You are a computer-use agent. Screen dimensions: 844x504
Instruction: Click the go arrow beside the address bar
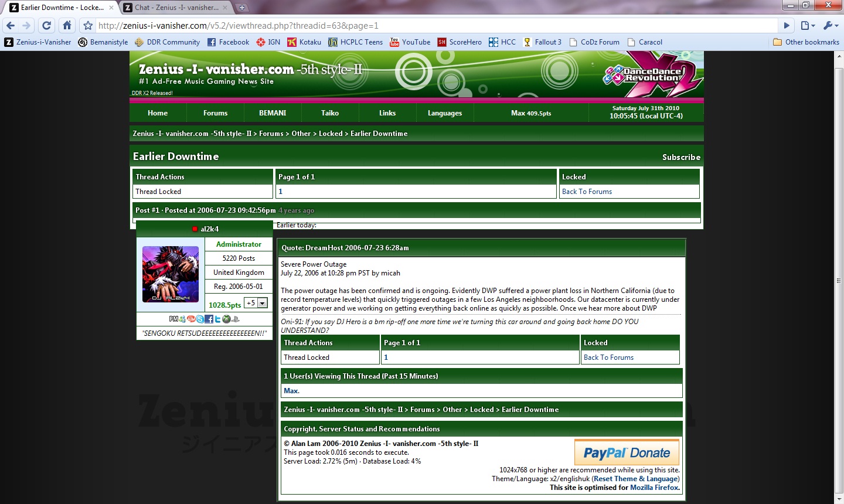tap(787, 25)
